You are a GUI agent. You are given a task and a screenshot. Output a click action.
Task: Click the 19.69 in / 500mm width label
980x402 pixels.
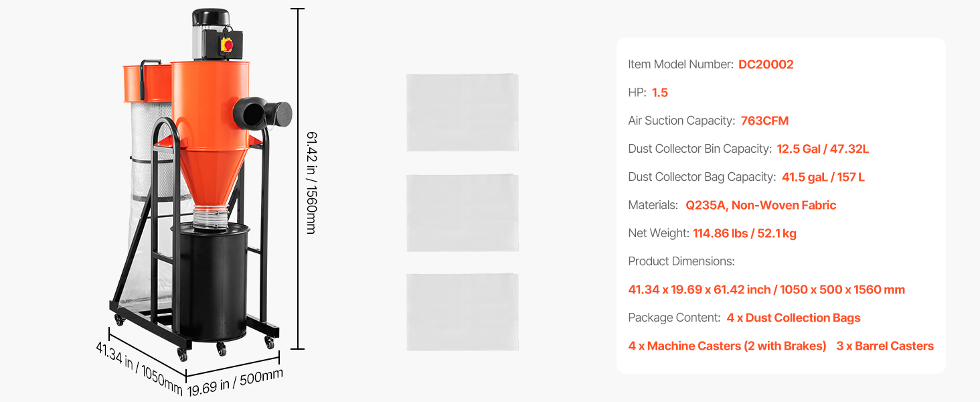(x=235, y=381)
